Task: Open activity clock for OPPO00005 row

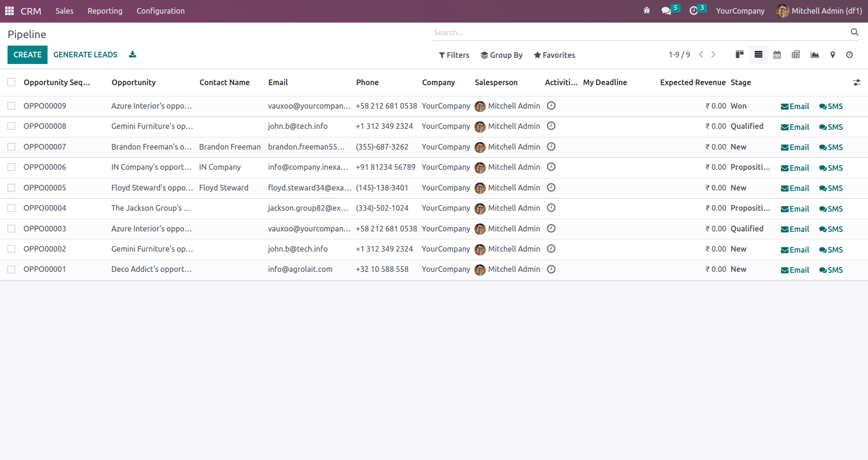Action: tap(551, 188)
